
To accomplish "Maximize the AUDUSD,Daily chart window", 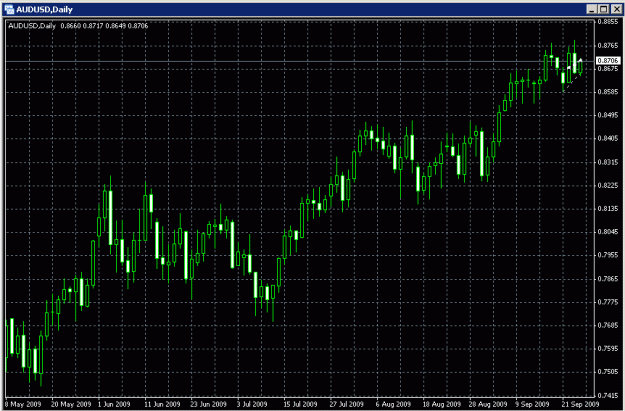I will [x=603, y=9].
